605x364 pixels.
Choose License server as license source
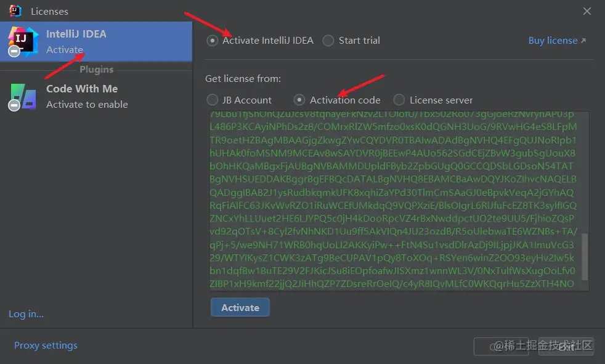pyautogui.click(x=400, y=99)
